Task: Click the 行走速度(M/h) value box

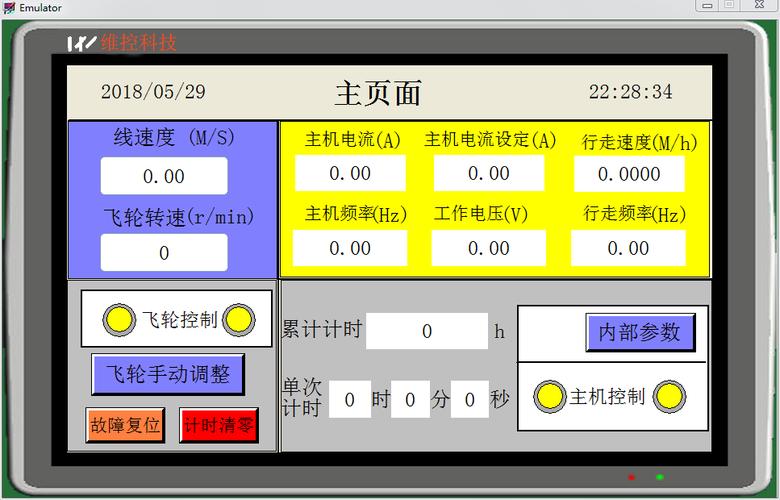Action: click(629, 174)
